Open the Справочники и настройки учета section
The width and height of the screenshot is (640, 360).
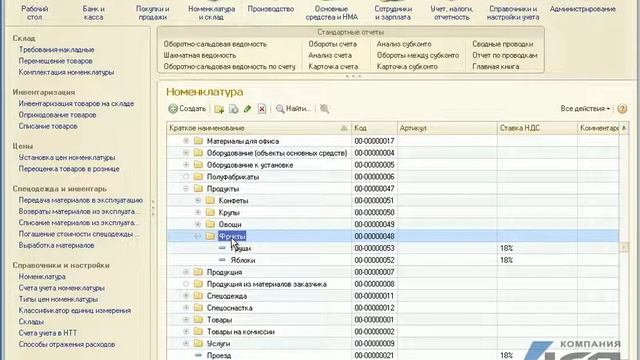point(513,13)
